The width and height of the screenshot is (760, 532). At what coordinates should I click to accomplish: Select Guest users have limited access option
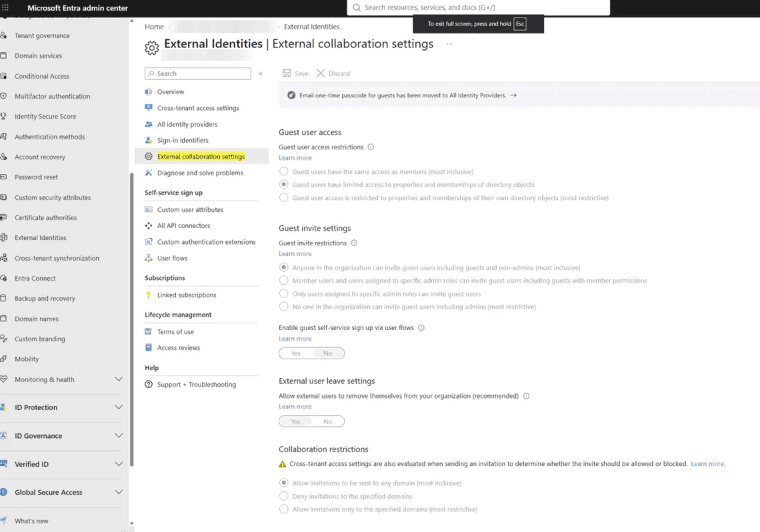tap(284, 185)
